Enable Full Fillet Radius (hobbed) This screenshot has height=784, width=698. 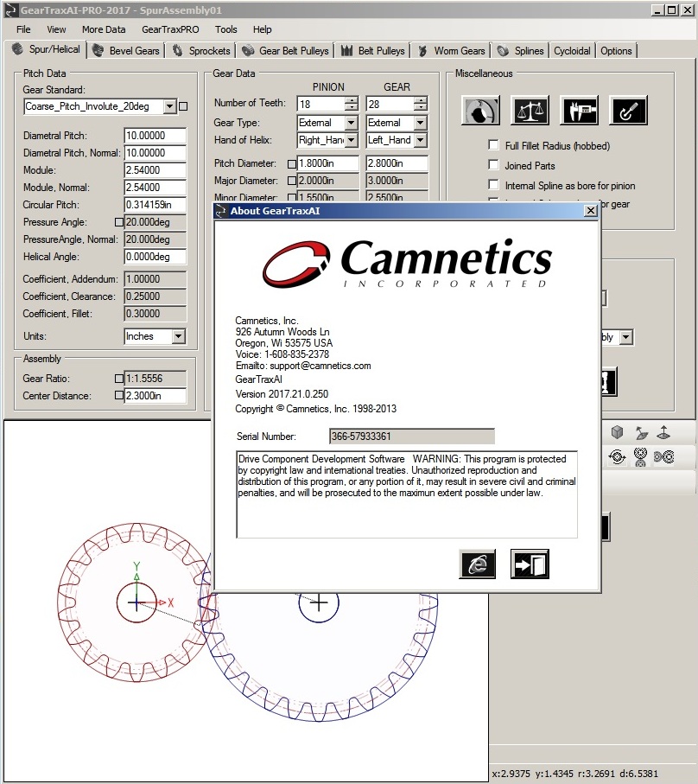(x=493, y=145)
